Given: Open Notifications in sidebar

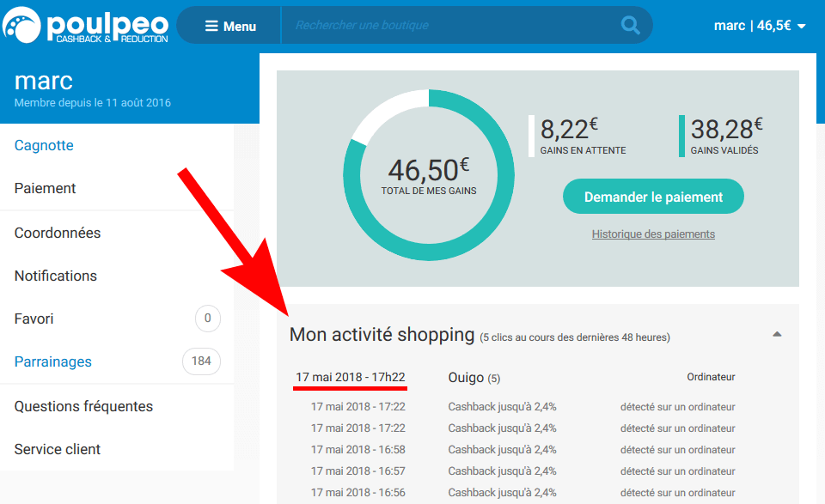Looking at the screenshot, I should tap(56, 276).
